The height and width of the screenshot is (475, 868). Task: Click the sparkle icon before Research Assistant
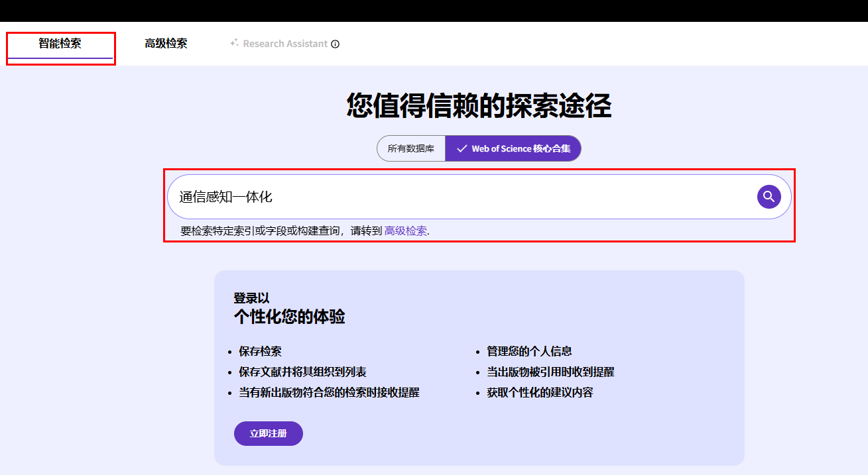234,43
